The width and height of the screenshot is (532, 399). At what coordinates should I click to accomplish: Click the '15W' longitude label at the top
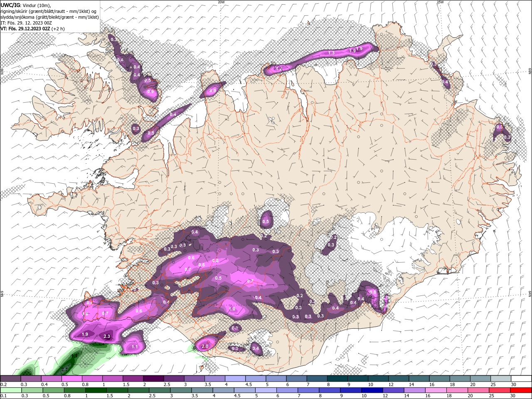coord(441,2)
